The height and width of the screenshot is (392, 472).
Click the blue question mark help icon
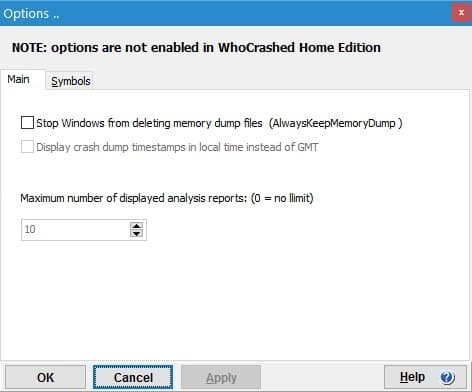447,377
